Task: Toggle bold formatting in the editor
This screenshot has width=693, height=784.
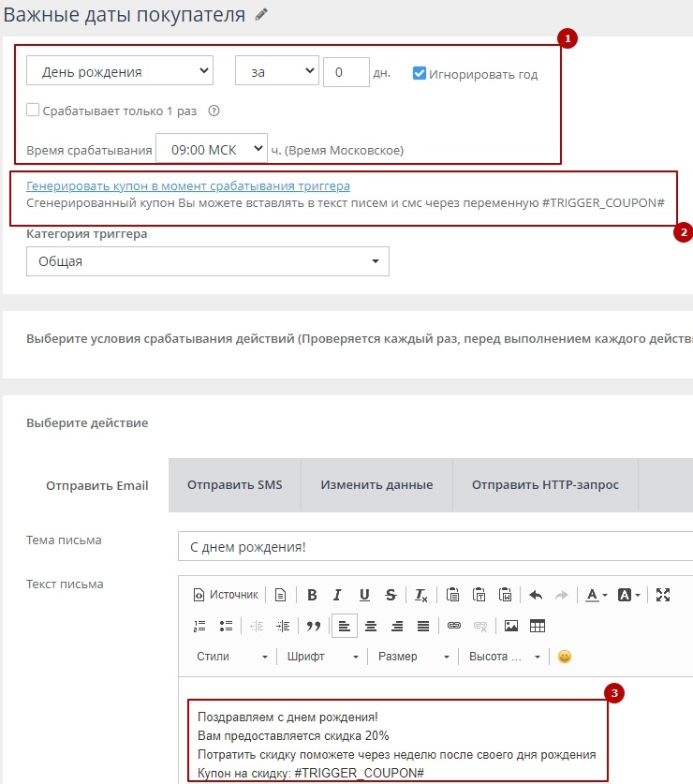Action: point(312,595)
